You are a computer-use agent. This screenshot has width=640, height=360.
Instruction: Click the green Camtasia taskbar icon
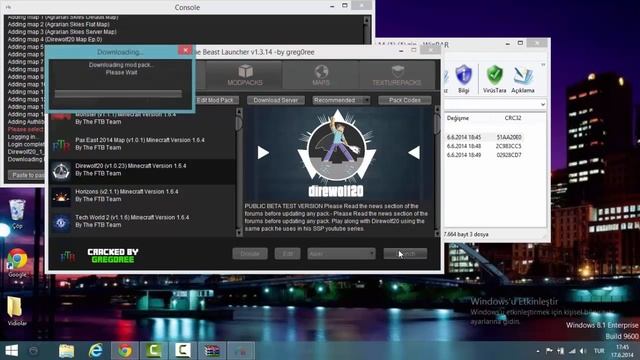click(154, 351)
